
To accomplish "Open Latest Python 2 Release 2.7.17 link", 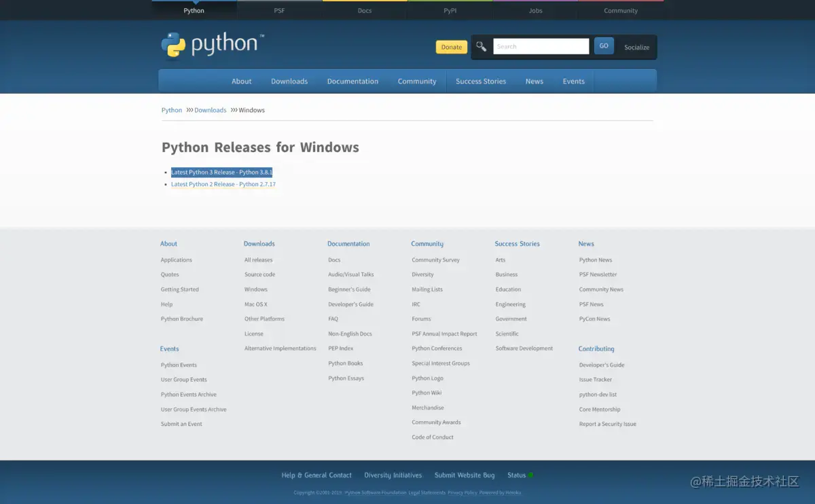I will click(x=223, y=184).
